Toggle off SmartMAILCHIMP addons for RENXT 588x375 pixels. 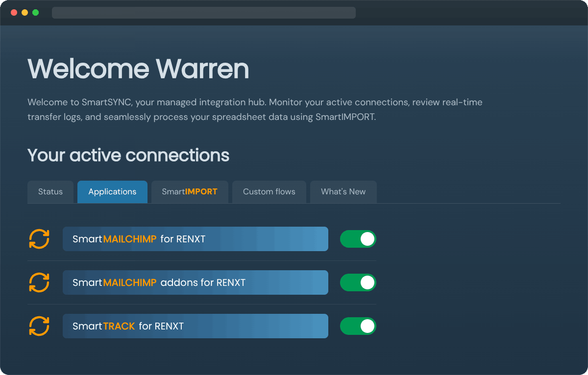coord(358,282)
